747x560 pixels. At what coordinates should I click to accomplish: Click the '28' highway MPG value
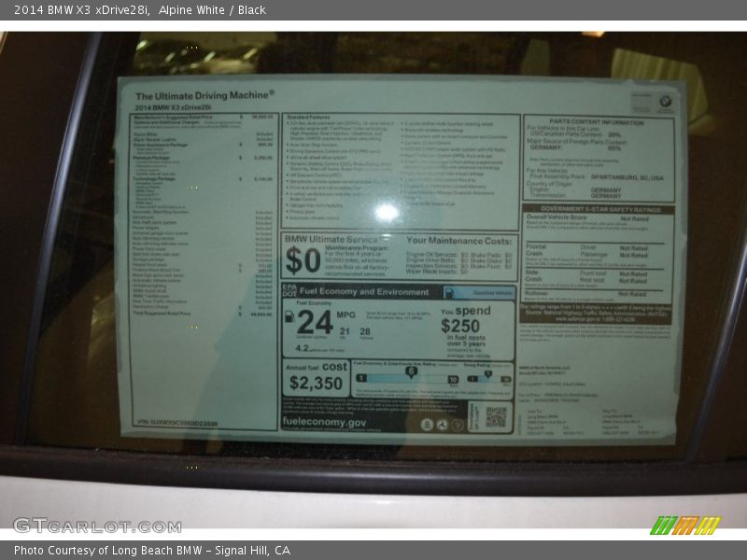[x=365, y=331]
